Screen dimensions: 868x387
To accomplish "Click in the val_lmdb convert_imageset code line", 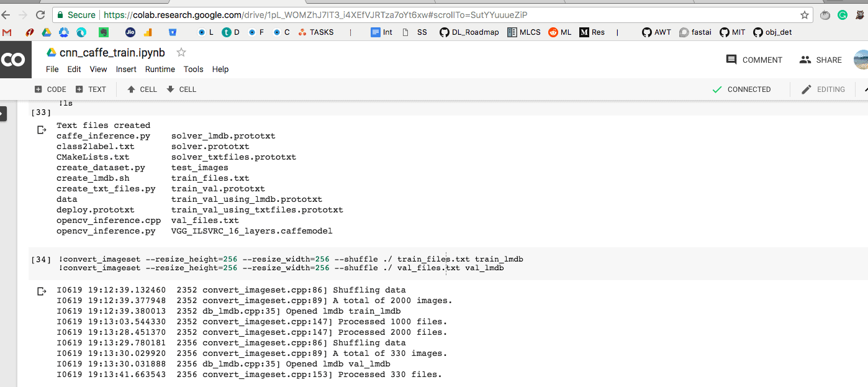I will [x=281, y=268].
